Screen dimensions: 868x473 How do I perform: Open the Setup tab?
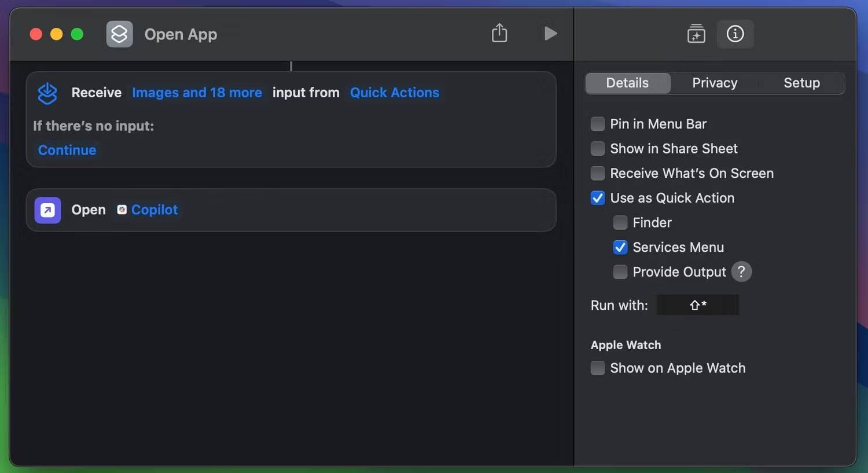[x=801, y=82]
